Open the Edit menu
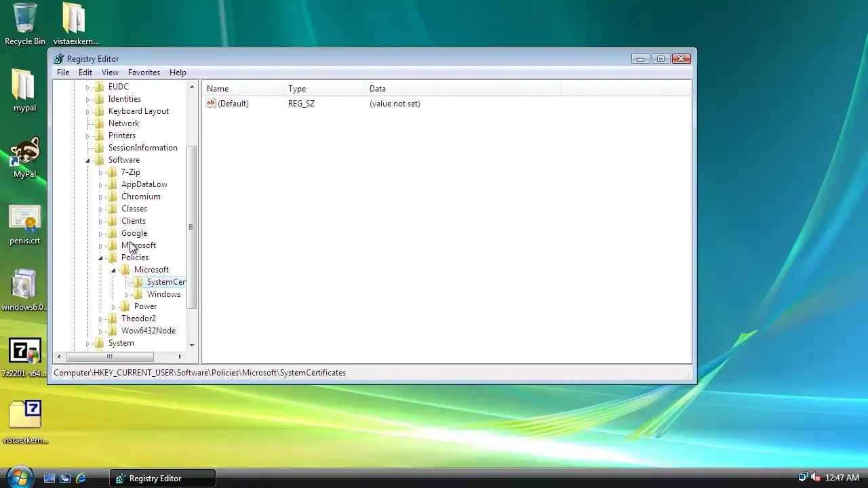Screen dimensions: 868x488 coord(85,73)
